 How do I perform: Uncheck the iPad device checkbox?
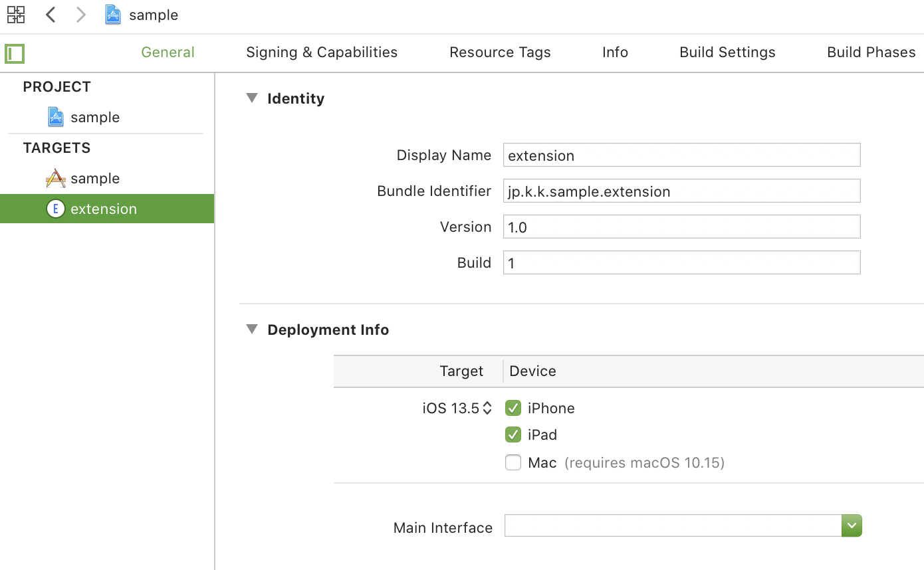point(513,434)
